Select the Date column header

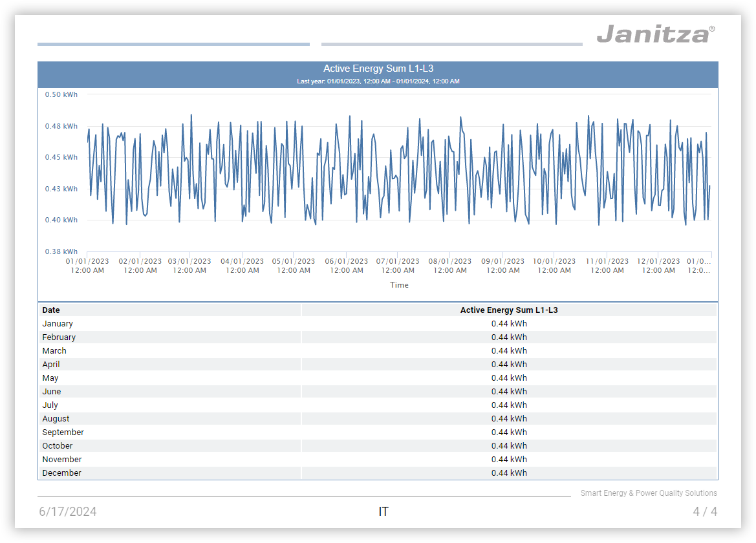click(51, 310)
